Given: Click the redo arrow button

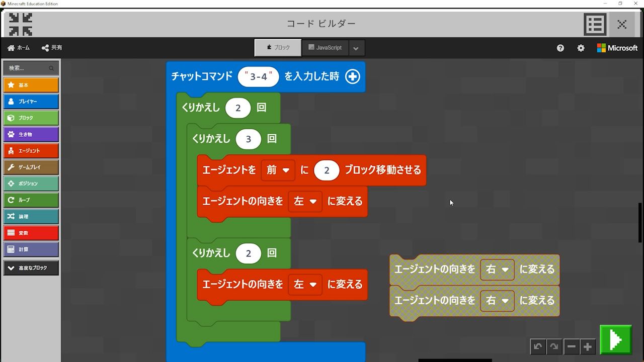Looking at the screenshot, I should 554,346.
